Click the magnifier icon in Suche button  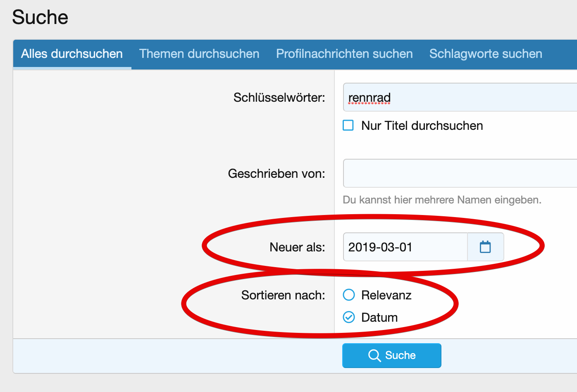374,356
